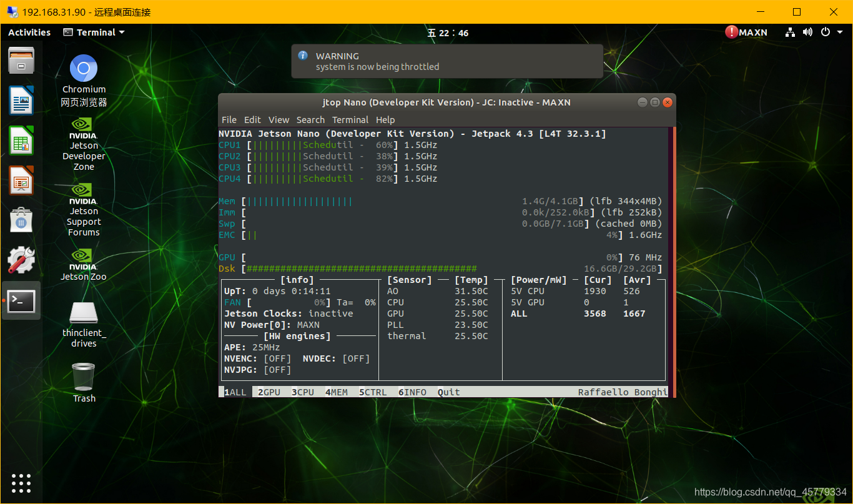The height and width of the screenshot is (504, 853).
Task: Launch LibreOffice Impress from dock
Action: (x=21, y=180)
